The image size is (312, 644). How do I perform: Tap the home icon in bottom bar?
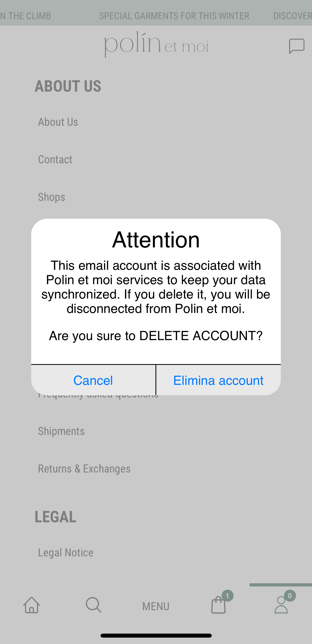click(x=31, y=605)
